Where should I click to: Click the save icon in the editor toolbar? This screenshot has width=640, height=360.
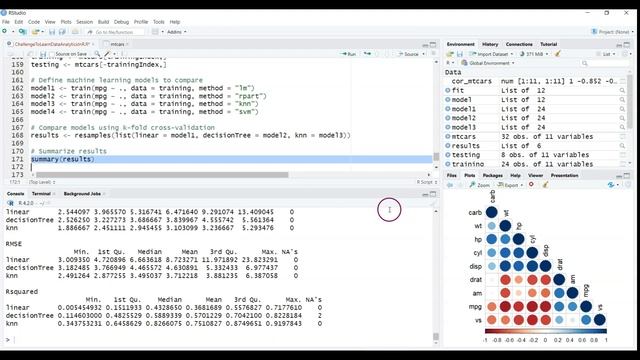(x=43, y=54)
